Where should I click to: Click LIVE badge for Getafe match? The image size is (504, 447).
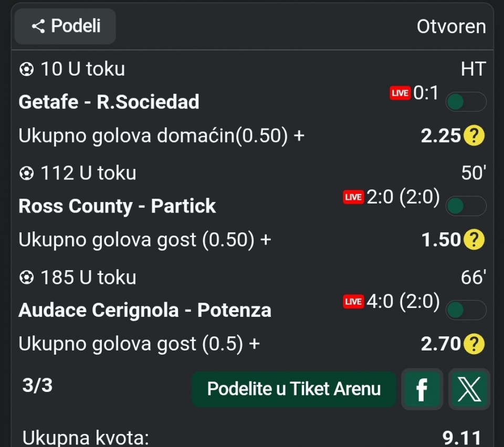pyautogui.click(x=400, y=93)
